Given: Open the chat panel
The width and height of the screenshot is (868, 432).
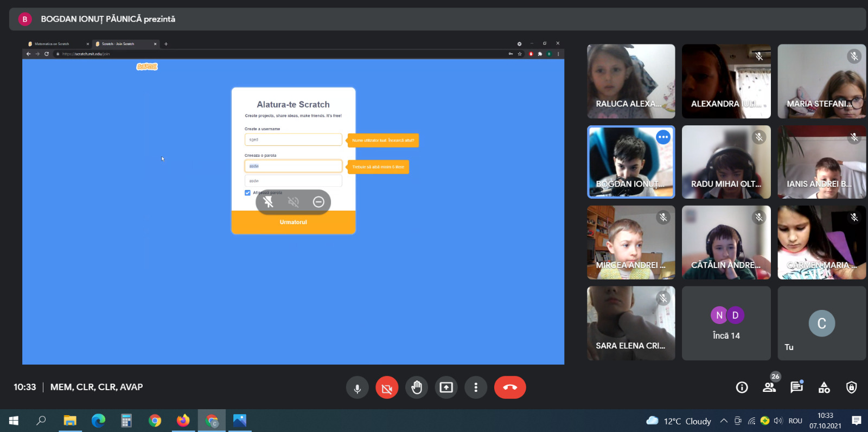Looking at the screenshot, I should (x=796, y=387).
